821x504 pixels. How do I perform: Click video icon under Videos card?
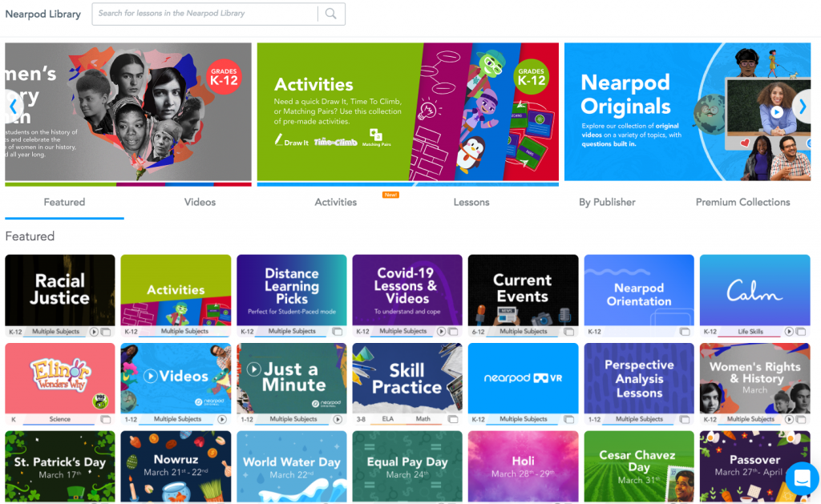222,420
